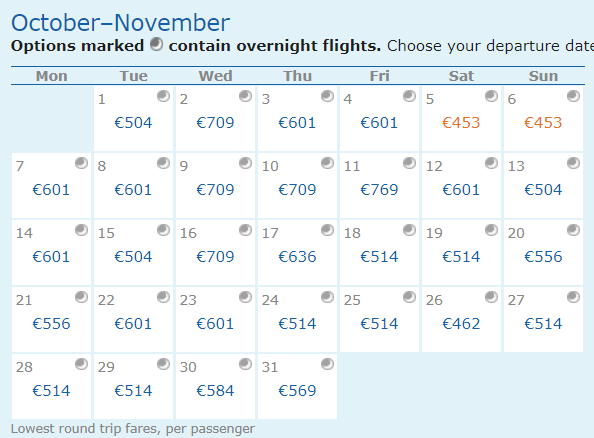594x438 pixels.
Task: Pick the €462 fare on Saturday 26
Action: pos(461,324)
